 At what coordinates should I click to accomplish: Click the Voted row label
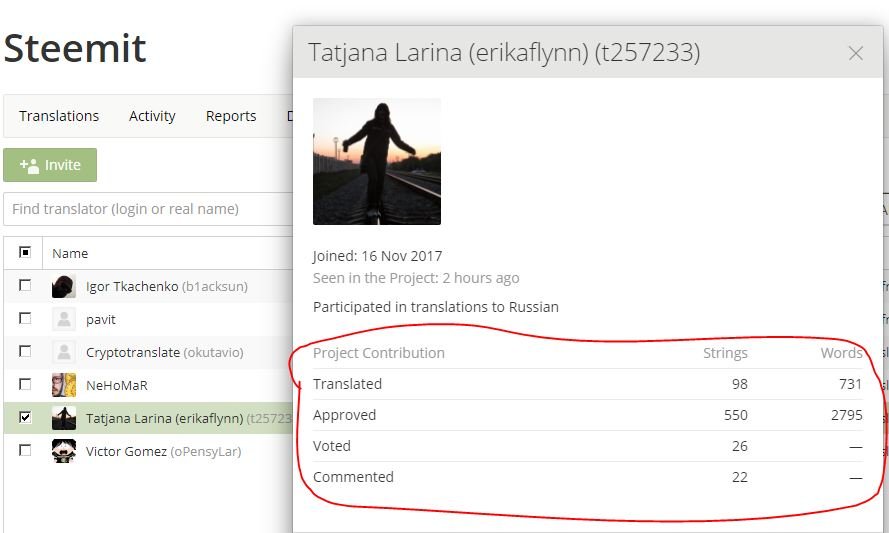click(332, 446)
